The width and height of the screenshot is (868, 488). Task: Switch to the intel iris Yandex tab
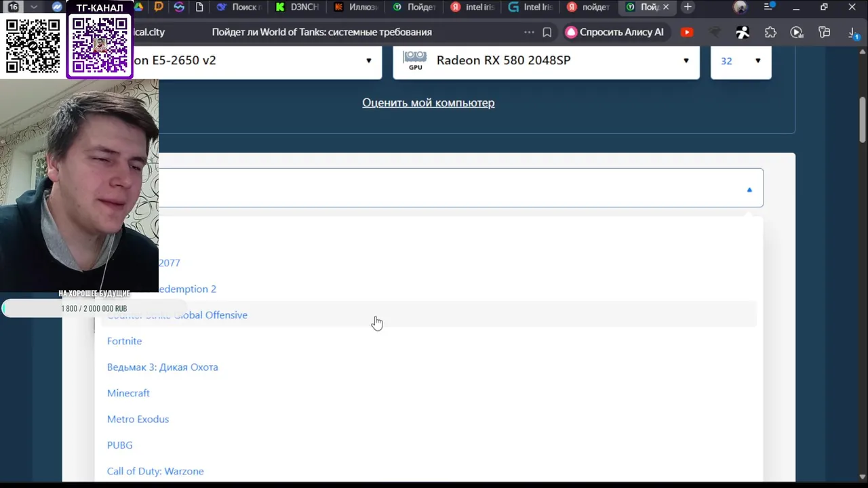tap(473, 7)
